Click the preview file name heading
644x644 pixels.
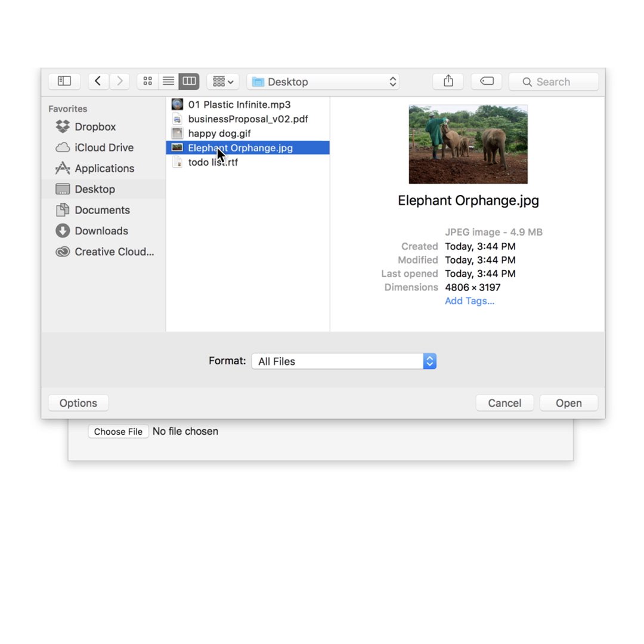[x=468, y=200]
